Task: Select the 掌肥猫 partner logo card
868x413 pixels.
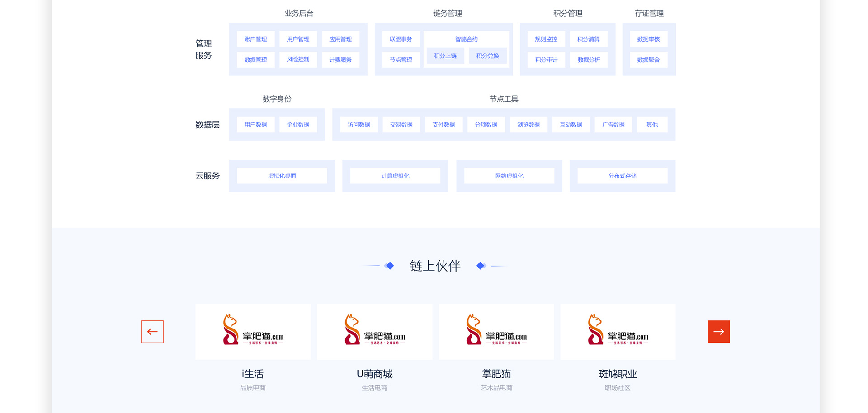Action: click(496, 332)
